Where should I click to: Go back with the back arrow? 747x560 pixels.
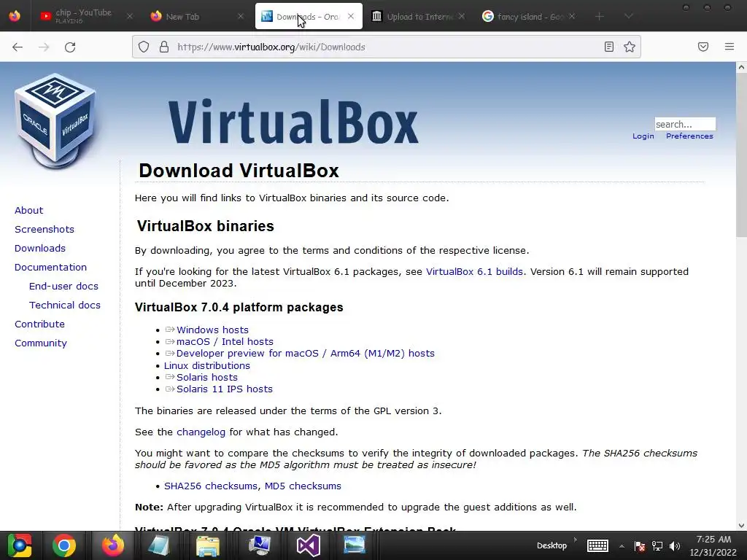[18, 47]
